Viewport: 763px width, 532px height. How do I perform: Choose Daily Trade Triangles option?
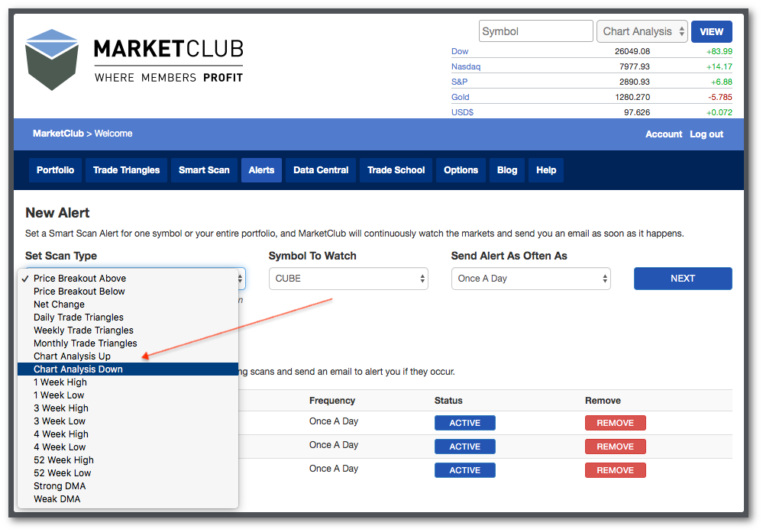(x=128, y=317)
